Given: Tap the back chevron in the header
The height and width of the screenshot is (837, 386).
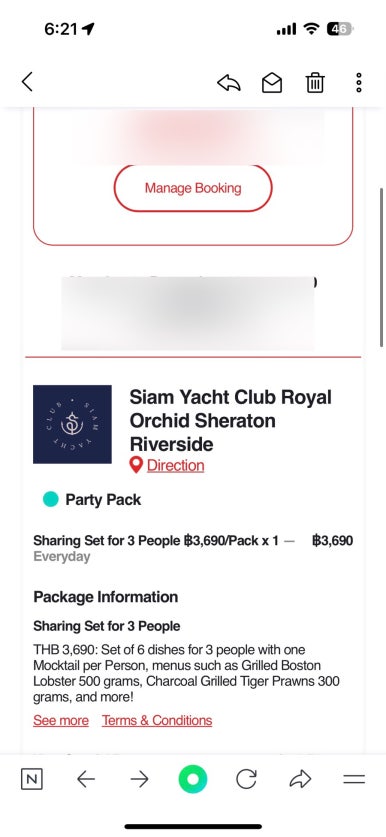Looking at the screenshot, I should 27,82.
